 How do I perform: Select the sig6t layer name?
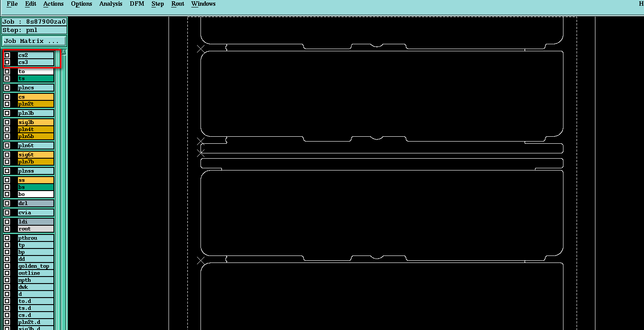point(36,155)
